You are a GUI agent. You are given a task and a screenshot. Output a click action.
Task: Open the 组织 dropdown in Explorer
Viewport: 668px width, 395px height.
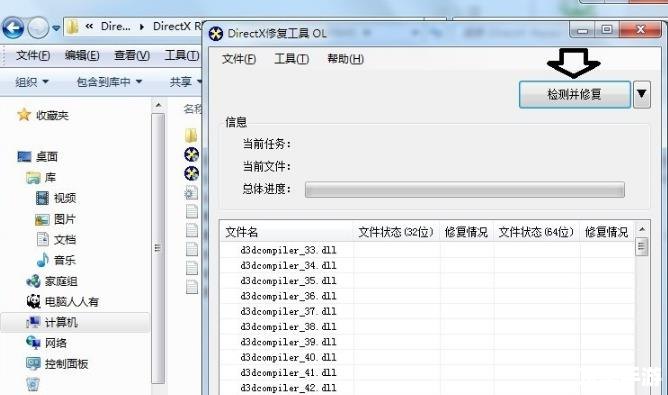coord(32,81)
